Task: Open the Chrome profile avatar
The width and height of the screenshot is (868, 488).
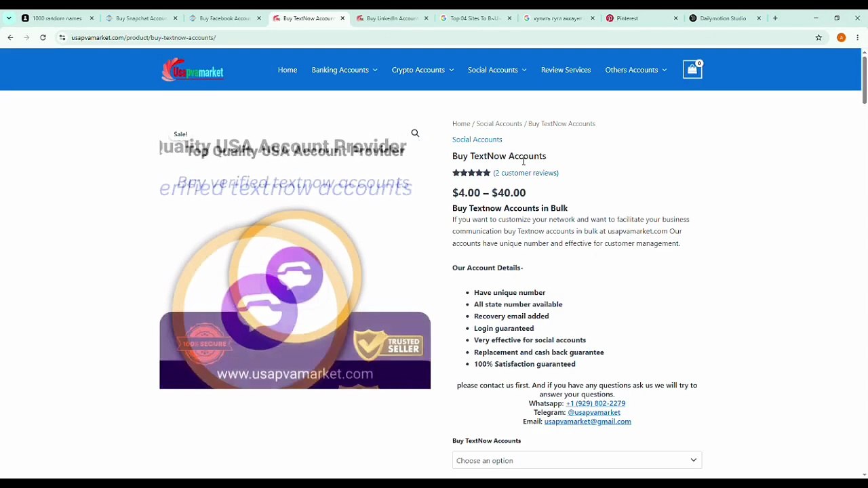Action: coord(841,37)
